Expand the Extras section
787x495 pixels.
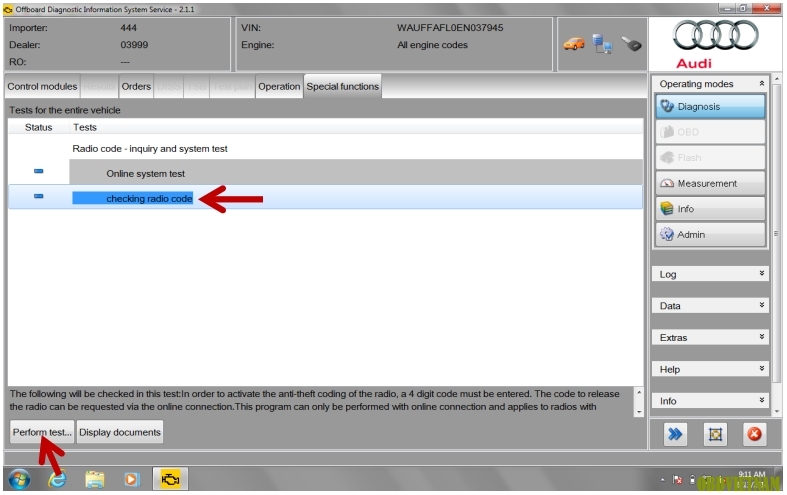(x=710, y=337)
